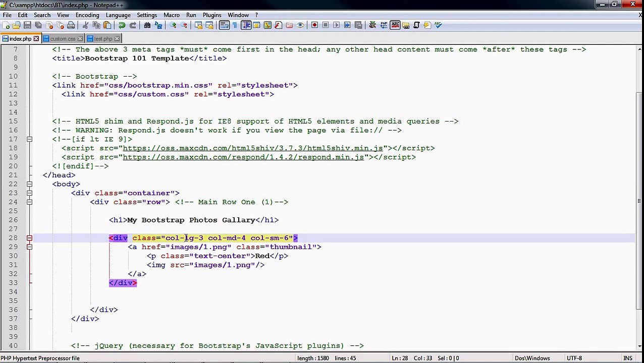The height and width of the screenshot is (363, 644).
Task: Click the Close All documents icon
Action: (60, 25)
